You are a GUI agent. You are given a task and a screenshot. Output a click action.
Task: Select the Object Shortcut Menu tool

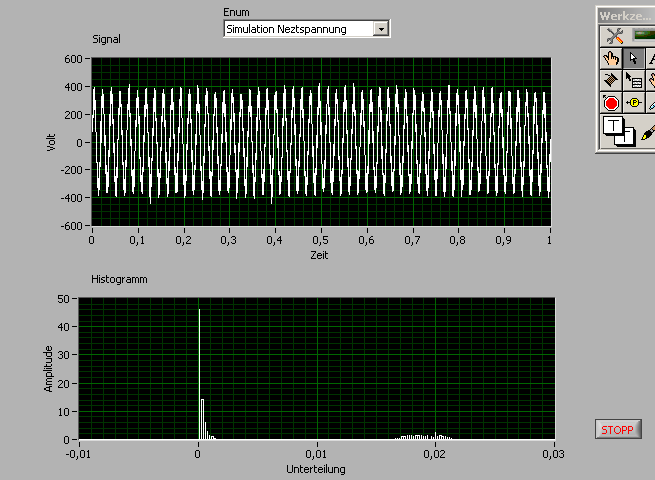pyautogui.click(x=633, y=80)
